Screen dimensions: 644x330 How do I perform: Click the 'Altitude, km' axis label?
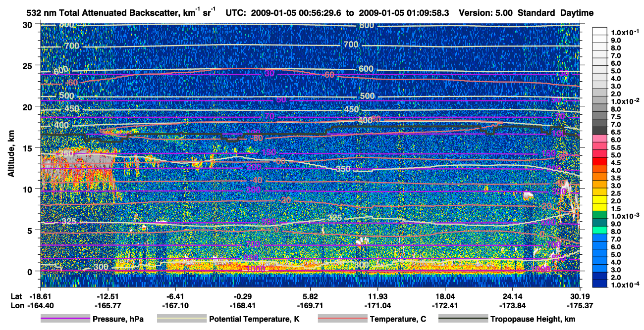pyautogui.click(x=11, y=154)
